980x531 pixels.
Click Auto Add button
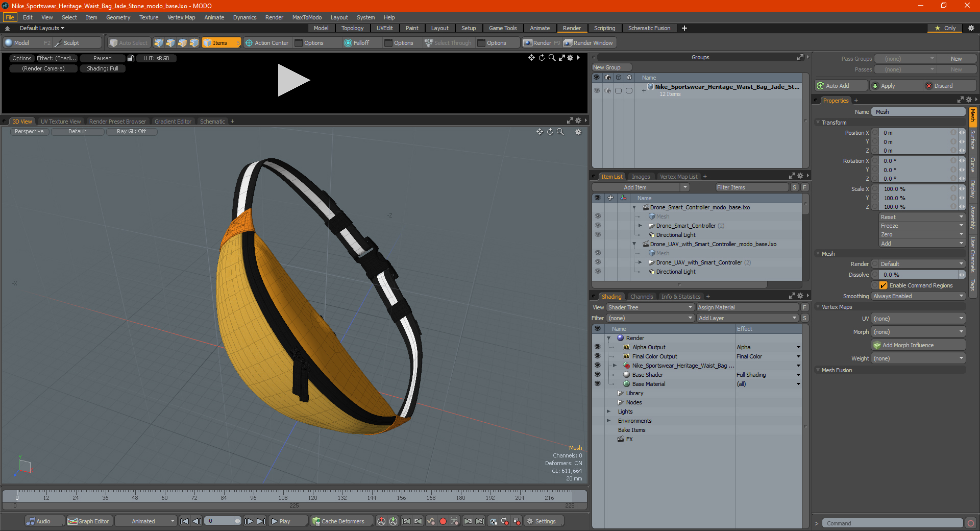pyautogui.click(x=842, y=86)
